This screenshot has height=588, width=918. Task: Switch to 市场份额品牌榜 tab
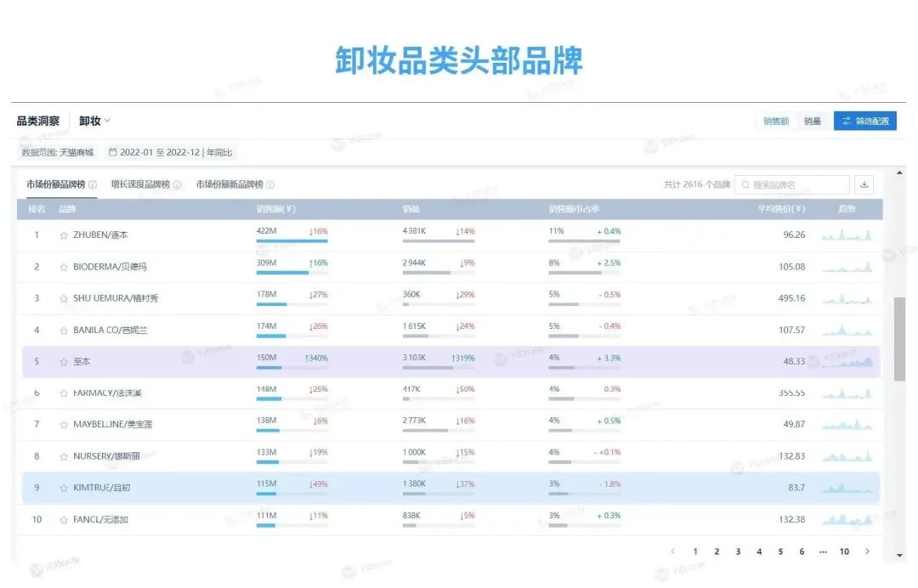pos(56,184)
